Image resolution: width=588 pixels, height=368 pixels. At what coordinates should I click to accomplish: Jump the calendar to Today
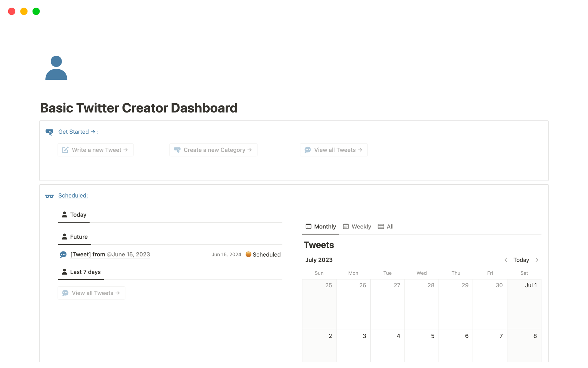[x=521, y=260]
